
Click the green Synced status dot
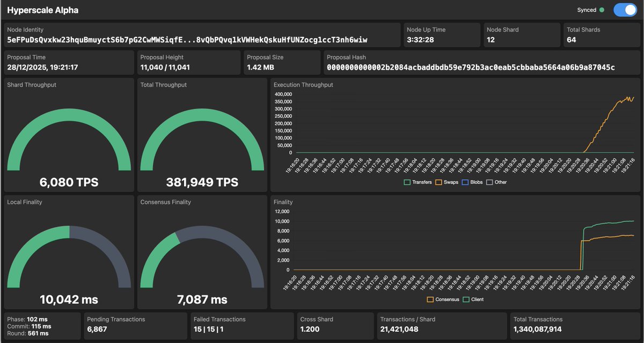[602, 10]
